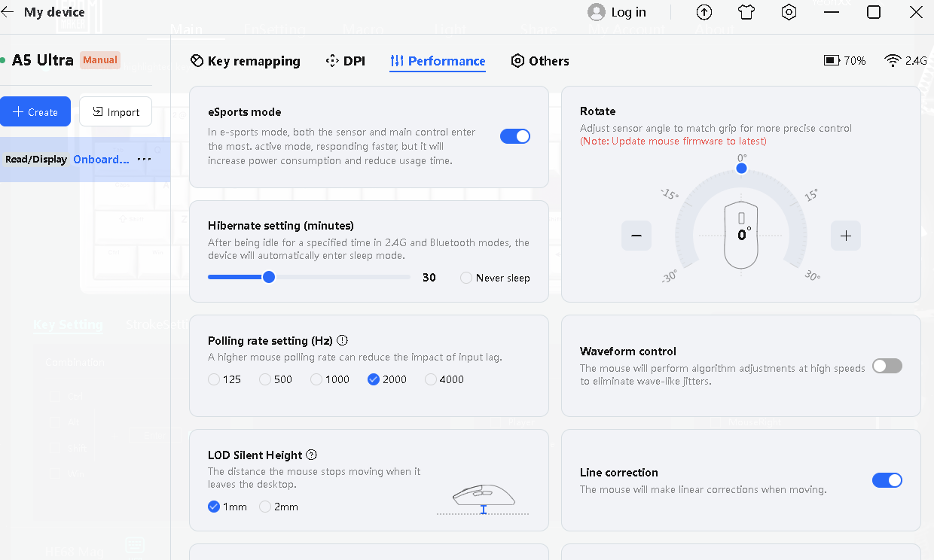Check the Never sleep option

[466, 278]
